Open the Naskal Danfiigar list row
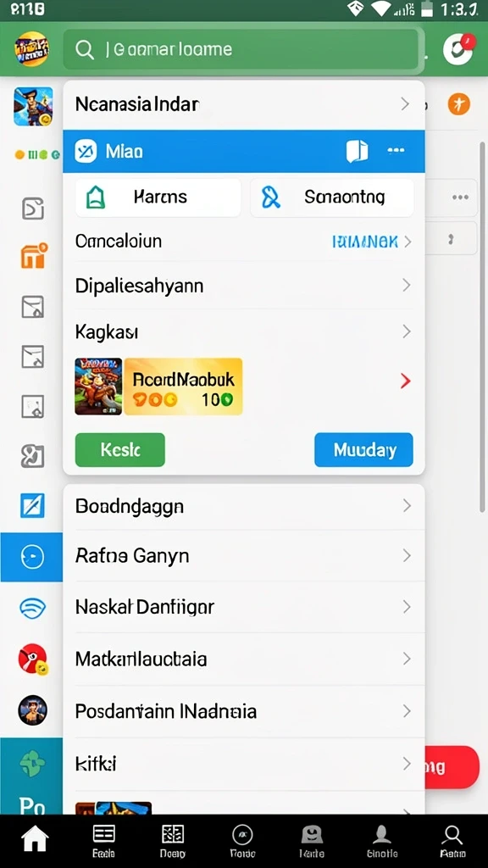The height and width of the screenshot is (868, 488). pos(243,607)
